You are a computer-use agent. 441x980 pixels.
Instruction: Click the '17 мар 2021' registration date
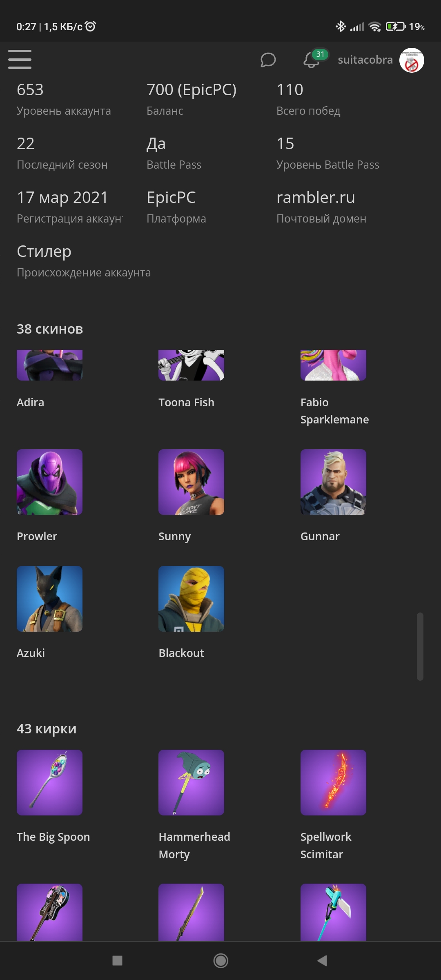[x=62, y=198]
